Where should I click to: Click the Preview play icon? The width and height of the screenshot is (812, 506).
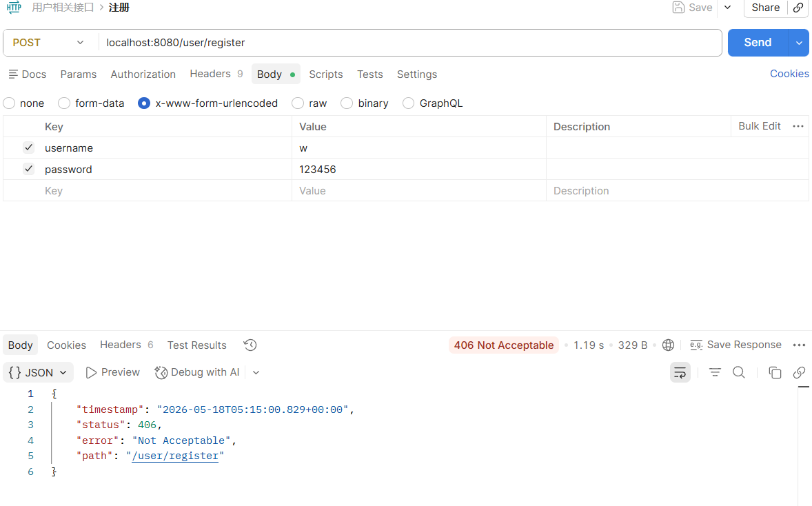[91, 372]
